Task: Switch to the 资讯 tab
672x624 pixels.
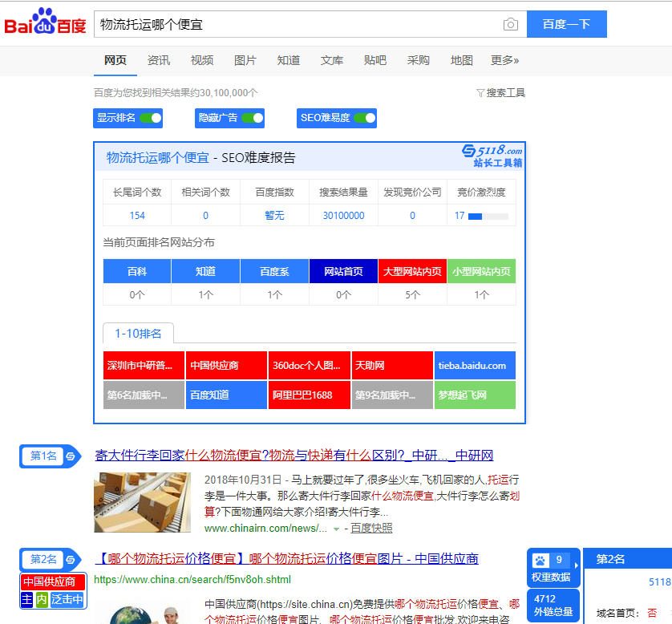Action: click(x=159, y=60)
